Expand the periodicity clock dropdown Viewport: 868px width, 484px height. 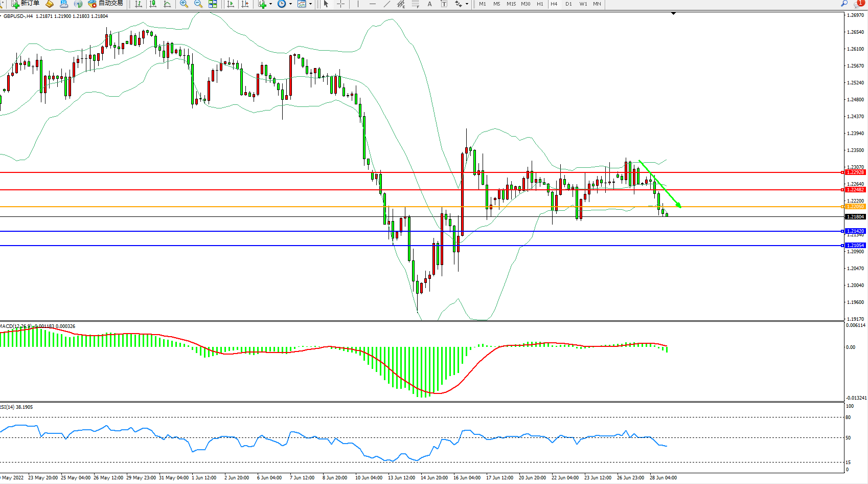[290, 4]
